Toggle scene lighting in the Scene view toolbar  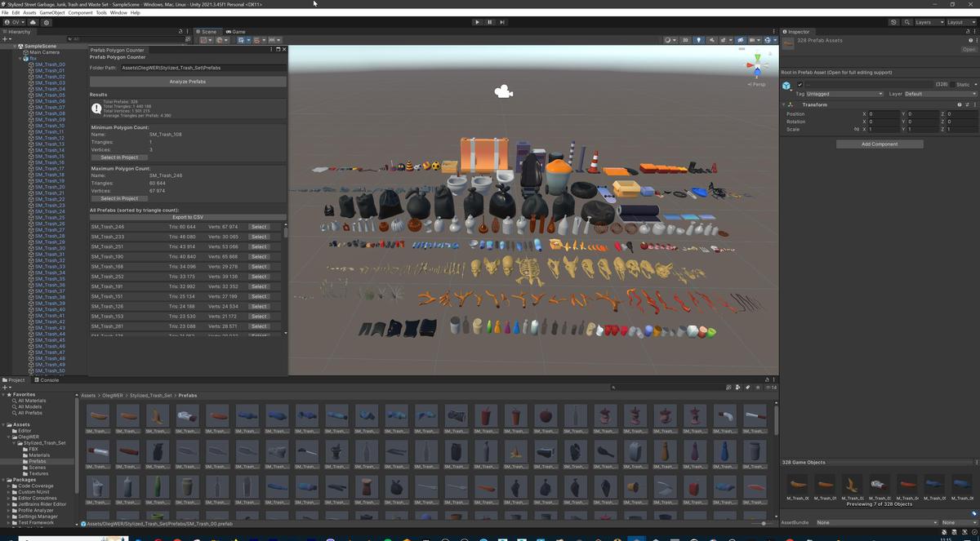(x=699, y=40)
